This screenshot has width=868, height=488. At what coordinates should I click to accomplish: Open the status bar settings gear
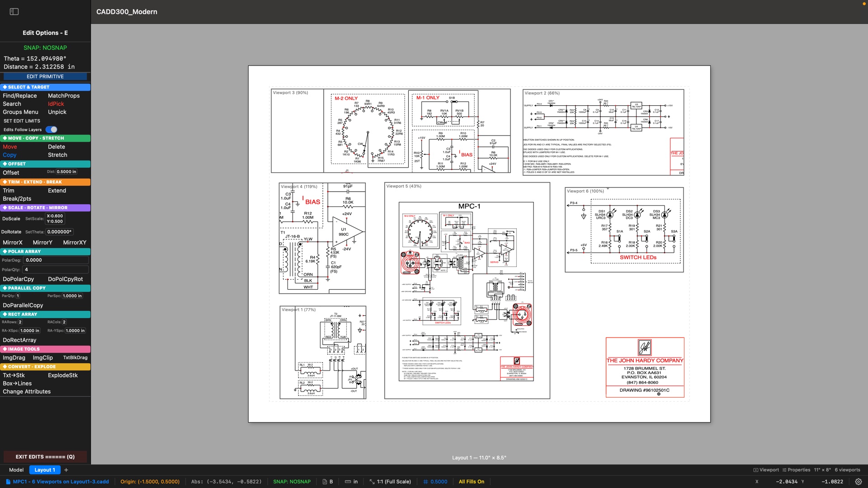pos(858,482)
